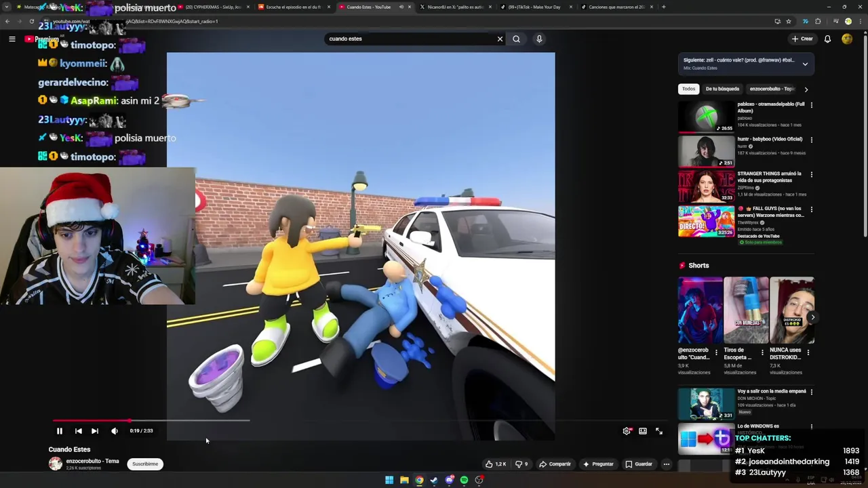Clear the search box with X
Screen dimensions: 868x488
pos(500,39)
